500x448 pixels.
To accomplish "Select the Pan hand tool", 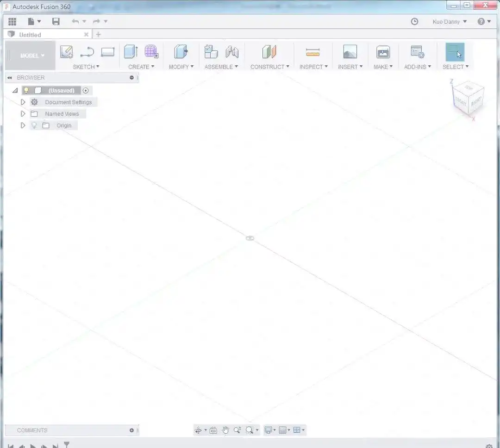I will (225, 430).
